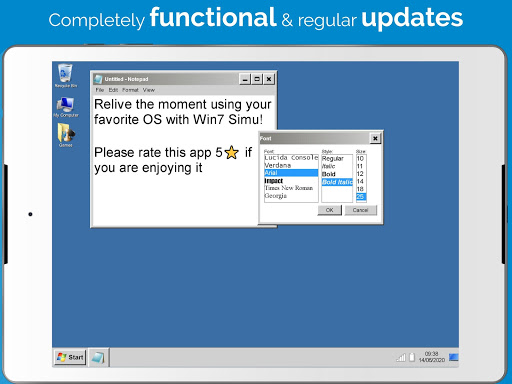Open the View menu in Notepad
512x384 pixels.
click(149, 90)
